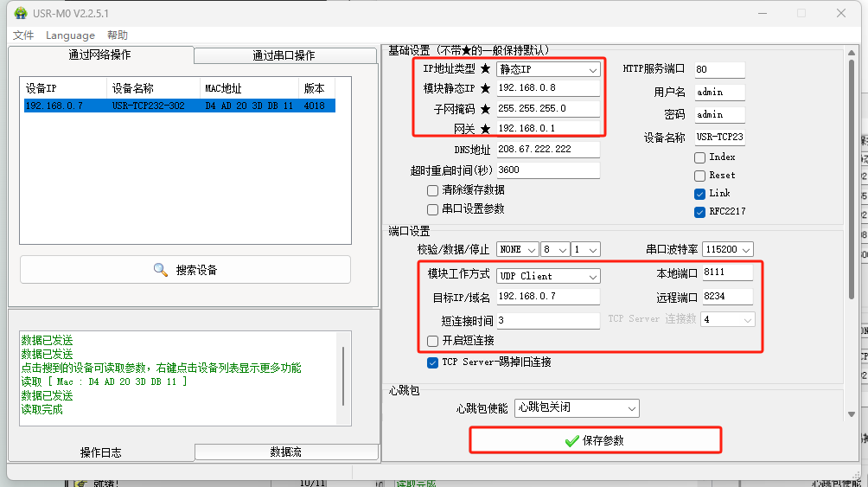Viewport: 868px width, 487px height.
Task: Click settings panel scroll up arrow
Action: [x=852, y=53]
